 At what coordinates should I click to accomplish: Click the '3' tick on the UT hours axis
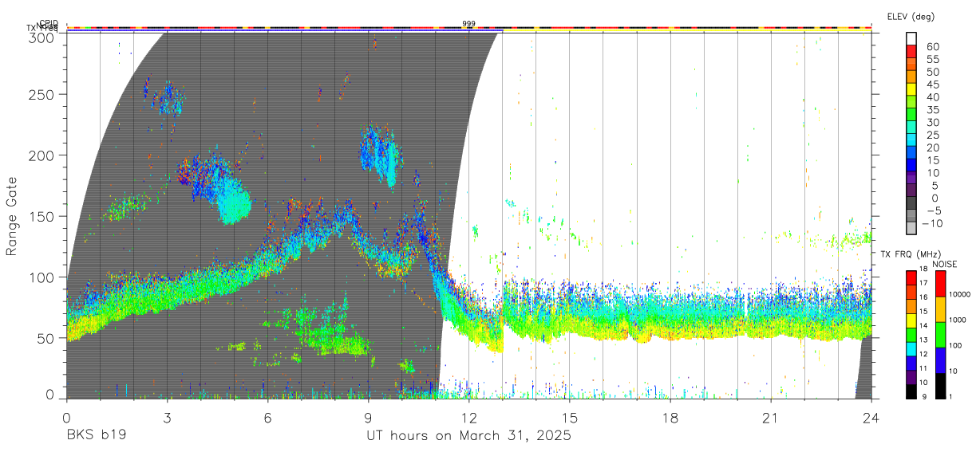(167, 419)
